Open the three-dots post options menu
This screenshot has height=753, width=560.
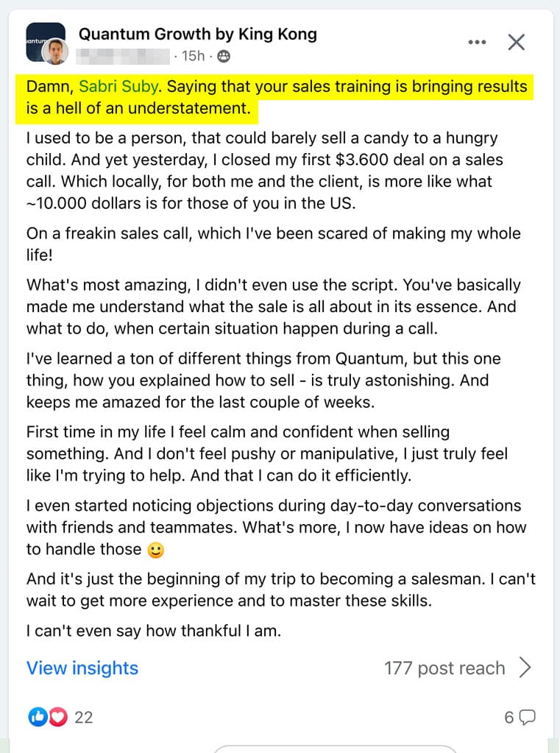point(477,42)
